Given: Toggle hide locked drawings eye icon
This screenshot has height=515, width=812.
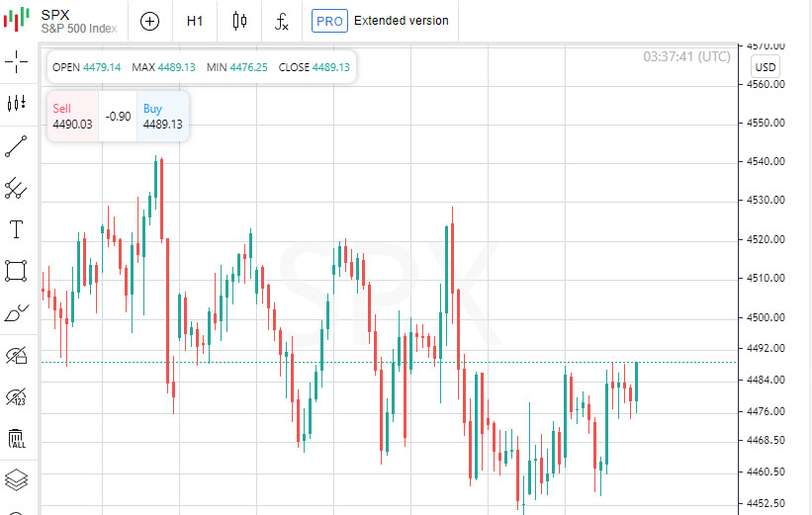Looking at the screenshot, I should pos(17,355).
